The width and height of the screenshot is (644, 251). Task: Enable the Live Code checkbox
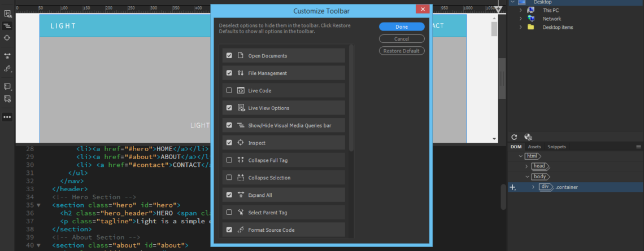coord(229,90)
